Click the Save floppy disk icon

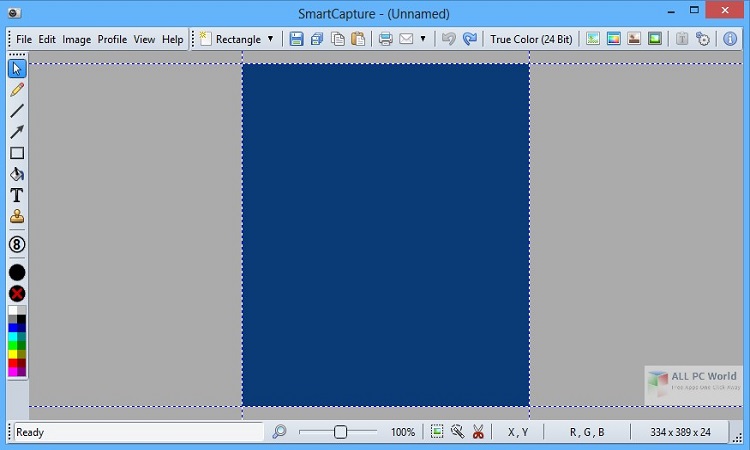(296, 39)
